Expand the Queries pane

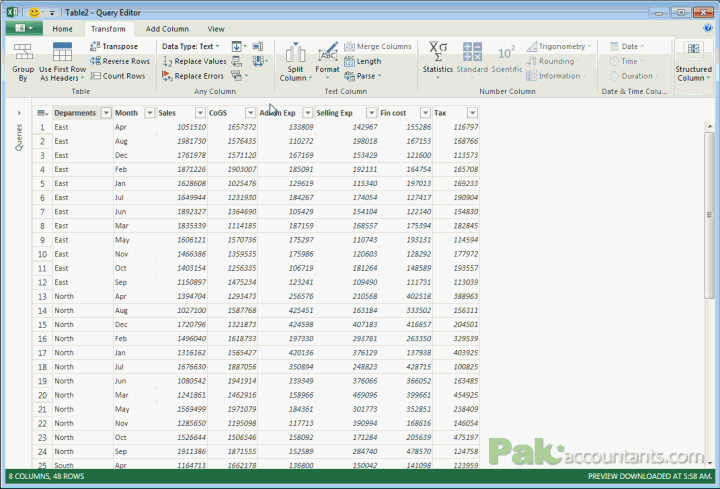pos(19,113)
